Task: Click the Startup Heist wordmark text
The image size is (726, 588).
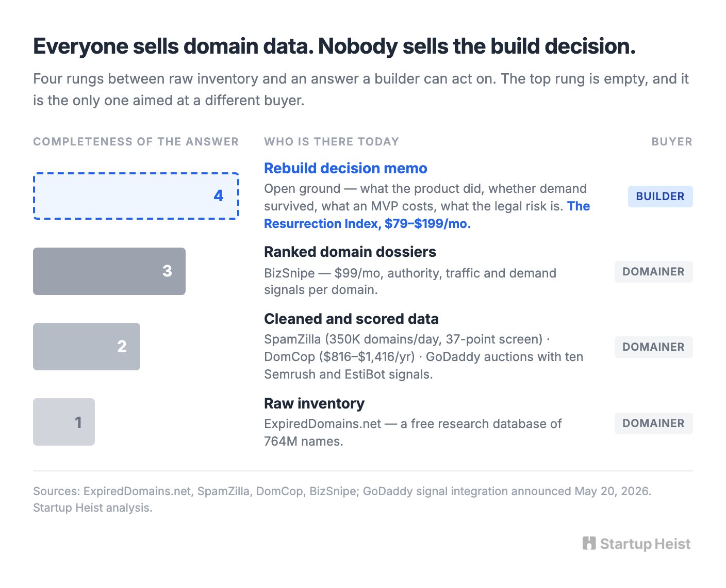Action: (x=645, y=544)
